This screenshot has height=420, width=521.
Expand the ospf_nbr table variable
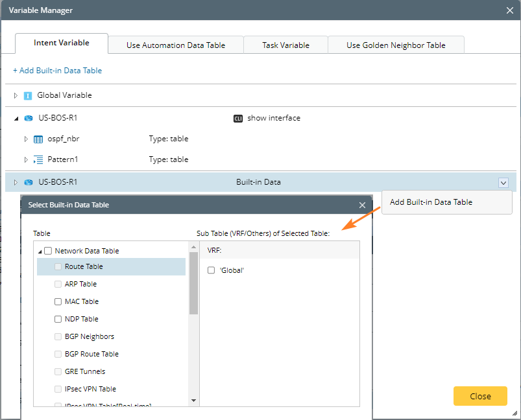point(27,139)
